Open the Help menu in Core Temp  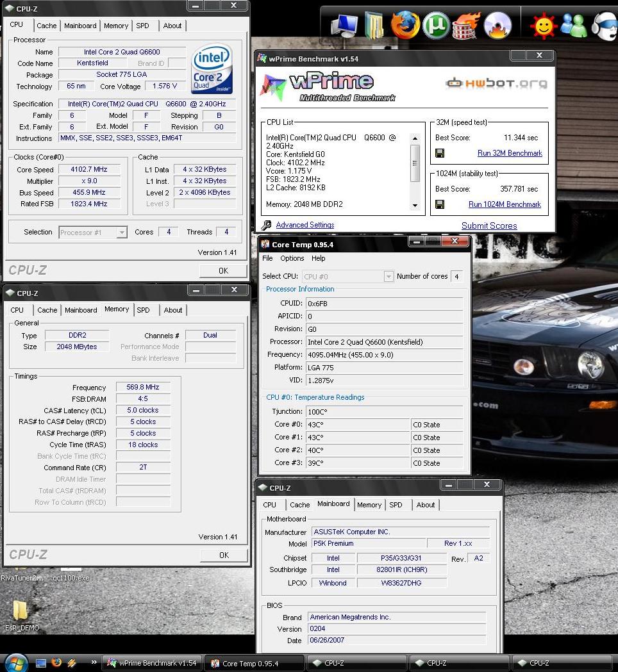[318, 258]
